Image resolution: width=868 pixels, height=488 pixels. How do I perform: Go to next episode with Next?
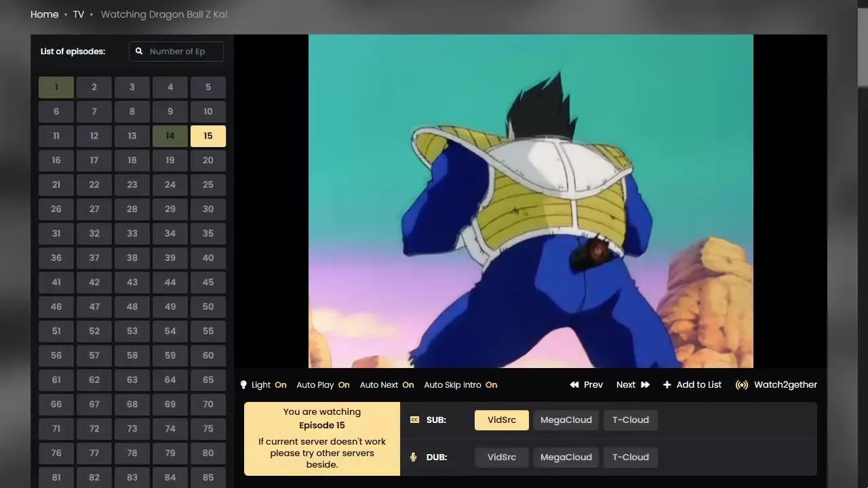tap(633, 385)
